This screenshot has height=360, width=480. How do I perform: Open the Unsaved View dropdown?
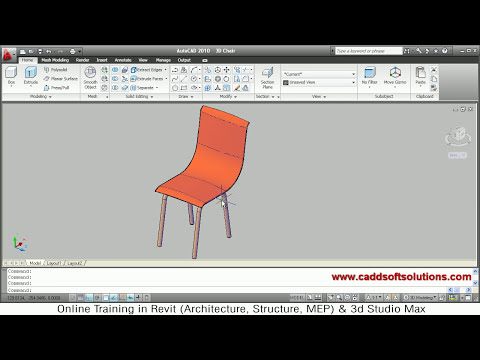[x=319, y=82]
